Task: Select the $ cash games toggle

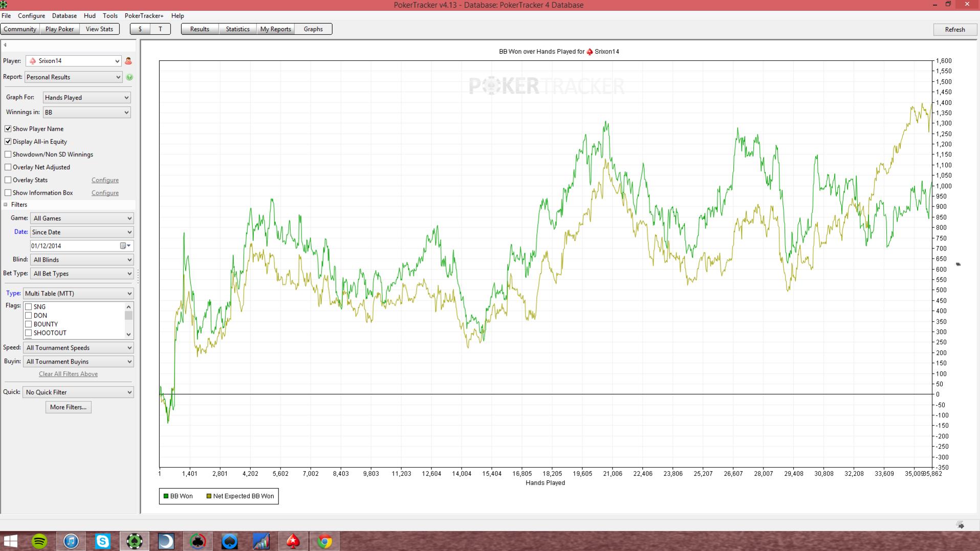Action: tap(140, 29)
